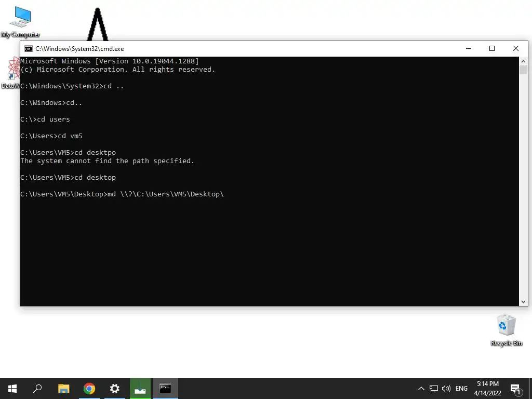Screen dimensions: 532x399
Task: Click the green download app taskbar icon
Action: 140,389
